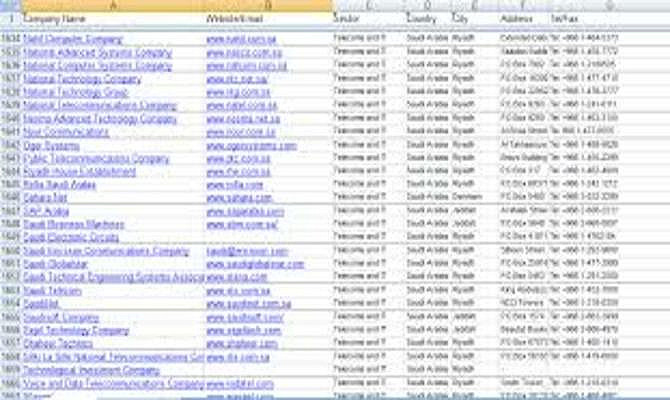The height and width of the screenshot is (400, 670).
Task: Visit www.saudiglobalstar.com website link
Action: coord(255,264)
